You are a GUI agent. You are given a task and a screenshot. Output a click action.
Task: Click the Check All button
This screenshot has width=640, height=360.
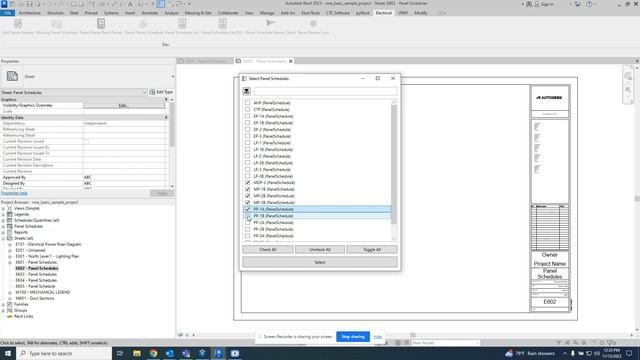[x=268, y=249]
